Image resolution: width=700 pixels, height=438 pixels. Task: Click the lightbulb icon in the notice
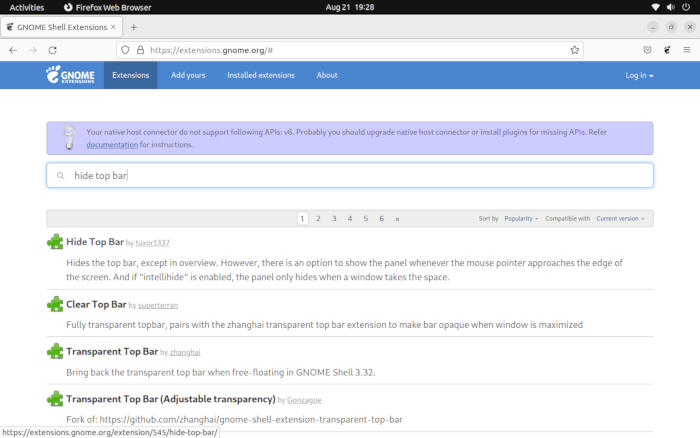[69, 137]
